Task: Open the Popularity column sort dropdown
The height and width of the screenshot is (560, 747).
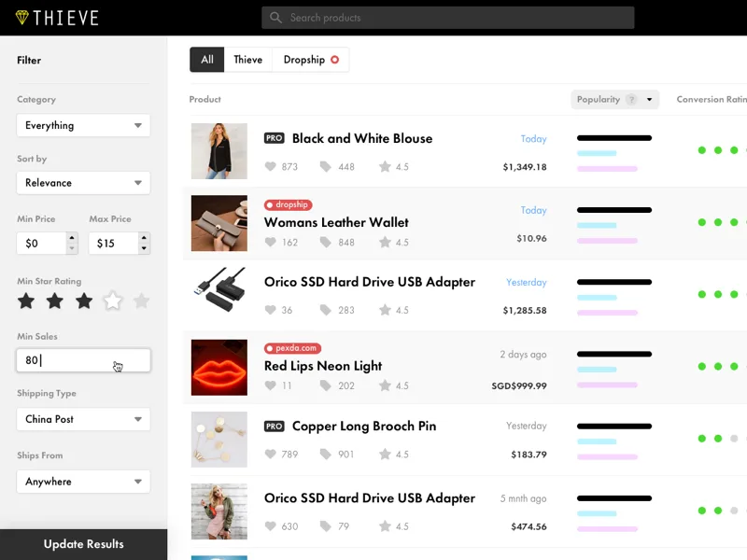Action: coord(649,100)
